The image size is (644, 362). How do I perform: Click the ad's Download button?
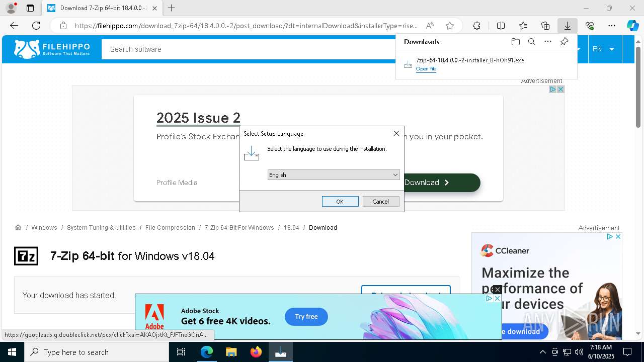(x=442, y=183)
